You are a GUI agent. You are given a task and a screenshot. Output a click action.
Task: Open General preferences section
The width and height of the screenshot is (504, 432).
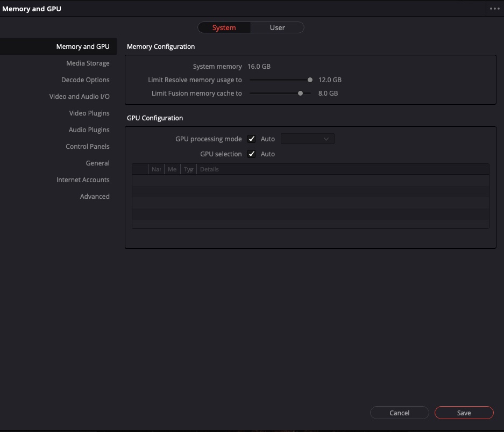(x=97, y=163)
